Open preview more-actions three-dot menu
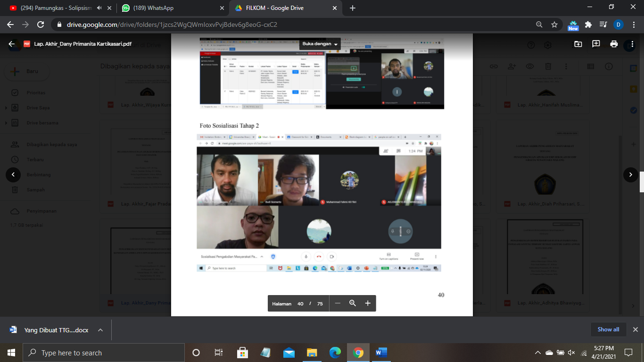This screenshot has width=644, height=362. (x=632, y=44)
